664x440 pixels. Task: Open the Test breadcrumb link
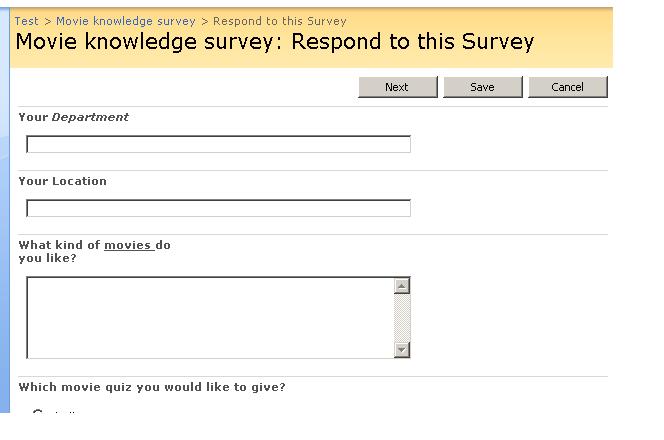pyautogui.click(x=26, y=21)
